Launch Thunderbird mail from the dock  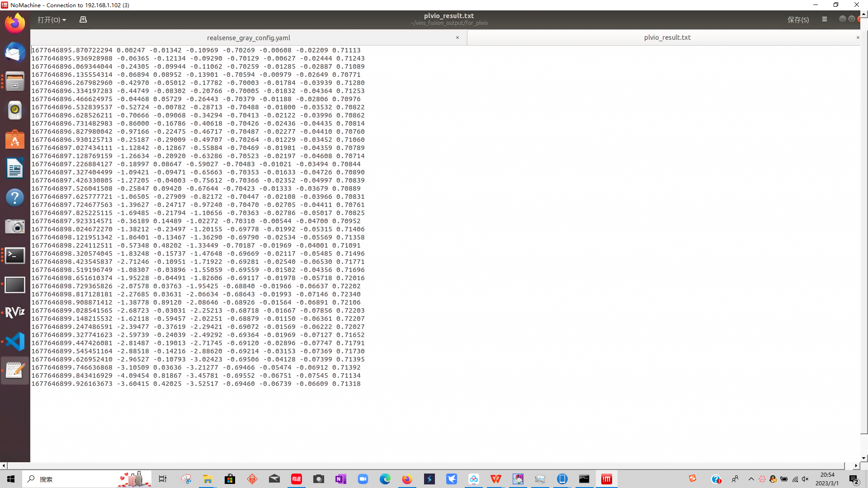click(x=15, y=52)
